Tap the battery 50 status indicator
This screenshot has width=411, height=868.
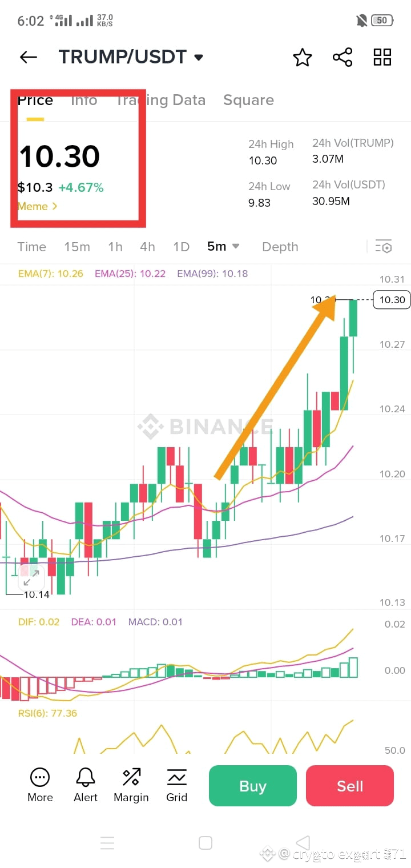click(382, 21)
